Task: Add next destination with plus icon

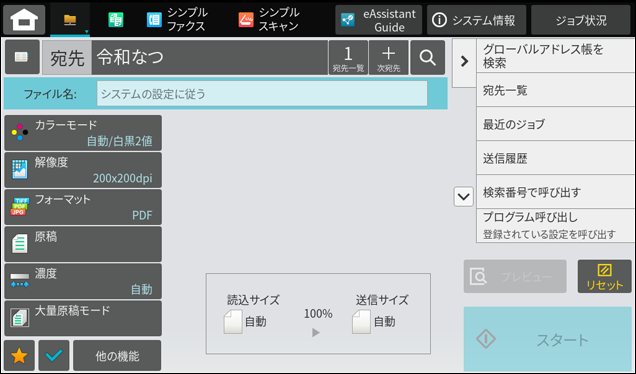Action: click(389, 57)
